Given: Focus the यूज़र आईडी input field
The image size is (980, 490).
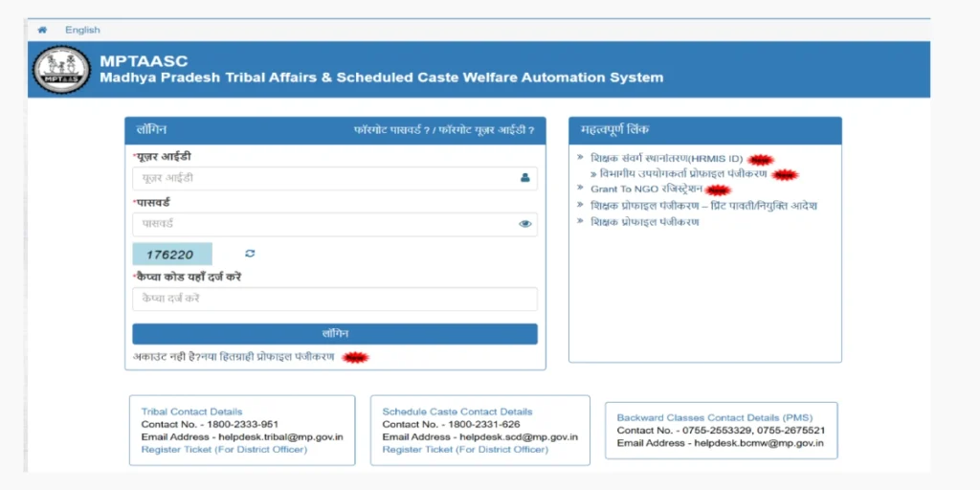Looking at the screenshot, I should click(x=335, y=178).
